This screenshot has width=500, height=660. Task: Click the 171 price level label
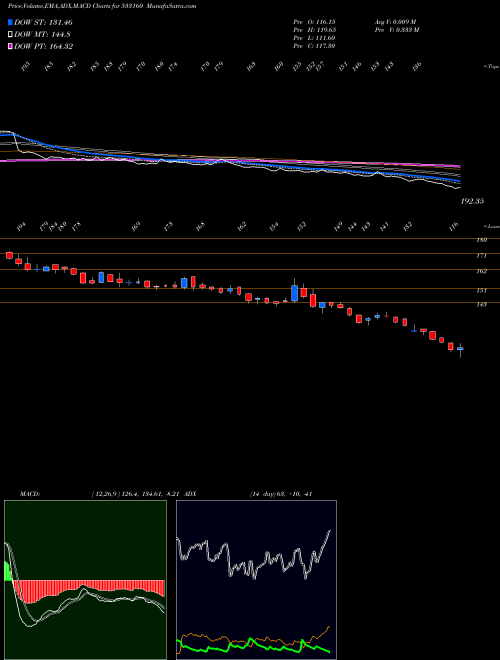[481, 255]
